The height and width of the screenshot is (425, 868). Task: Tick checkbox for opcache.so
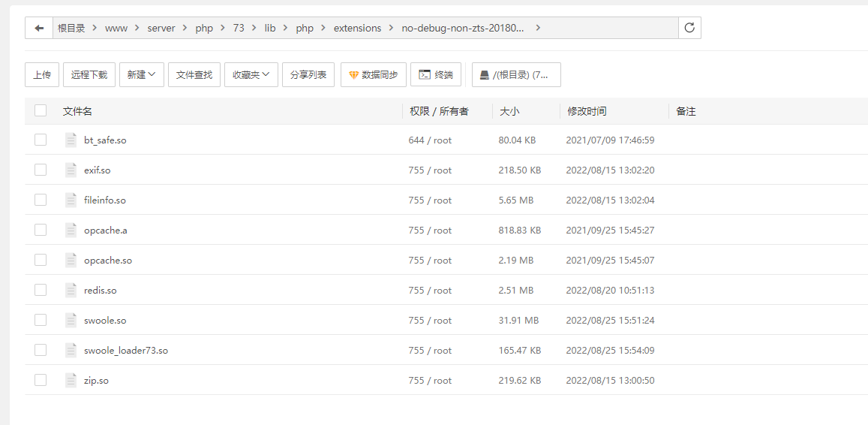[x=41, y=260]
